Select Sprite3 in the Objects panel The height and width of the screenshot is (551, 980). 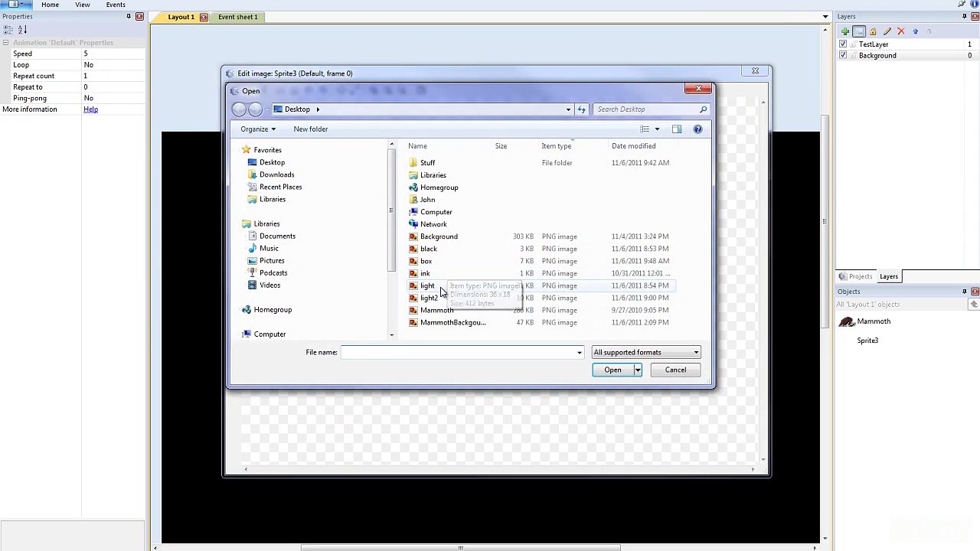click(867, 341)
